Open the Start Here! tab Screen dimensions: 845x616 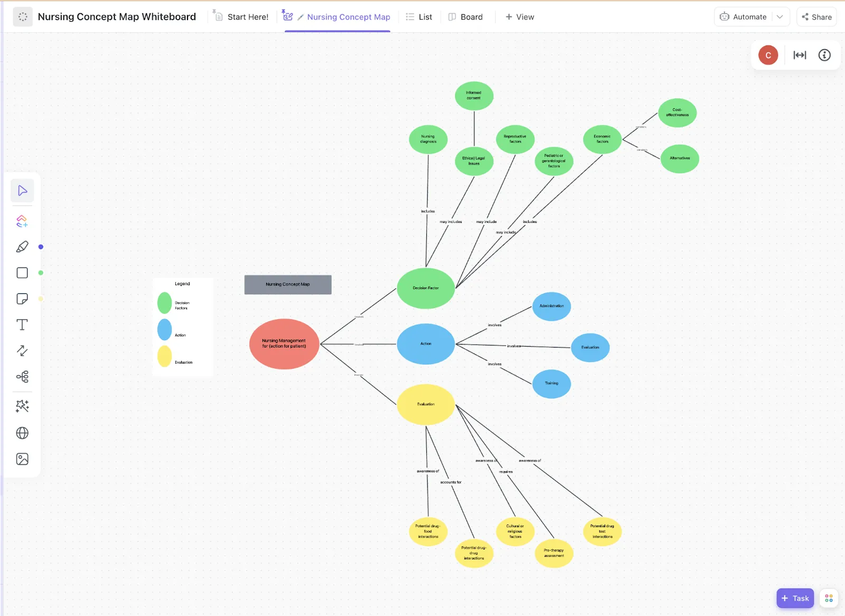[241, 17]
